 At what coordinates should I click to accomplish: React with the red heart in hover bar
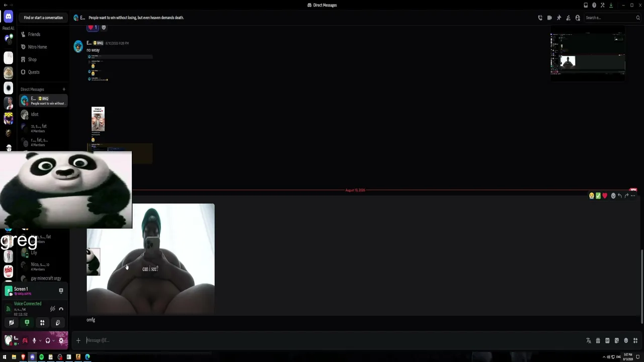click(x=605, y=196)
